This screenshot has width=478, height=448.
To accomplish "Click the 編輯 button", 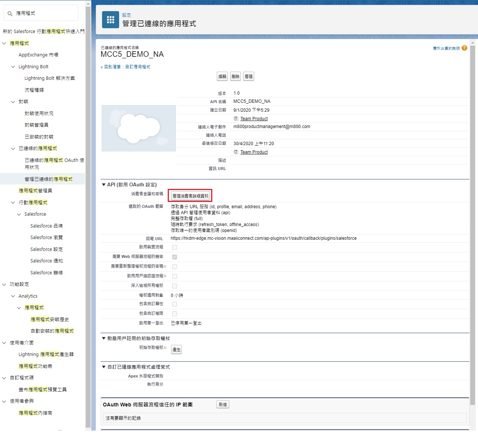I will (x=222, y=76).
